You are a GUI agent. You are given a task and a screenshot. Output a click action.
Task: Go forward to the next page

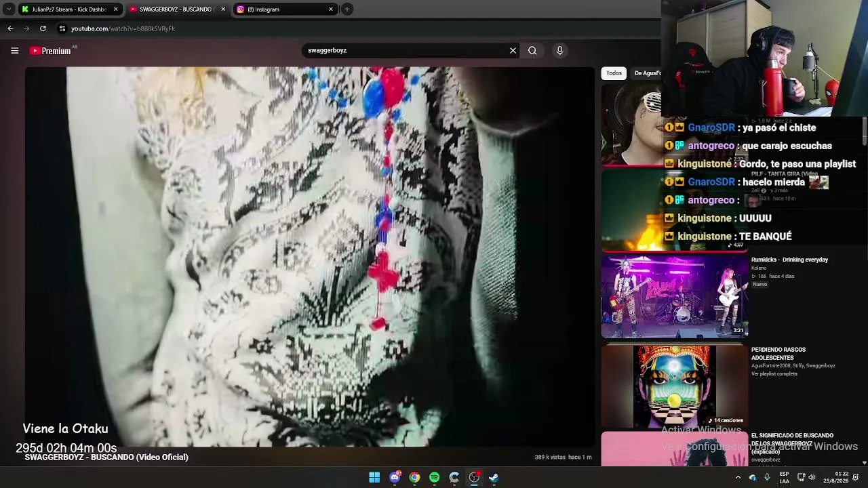point(26,28)
